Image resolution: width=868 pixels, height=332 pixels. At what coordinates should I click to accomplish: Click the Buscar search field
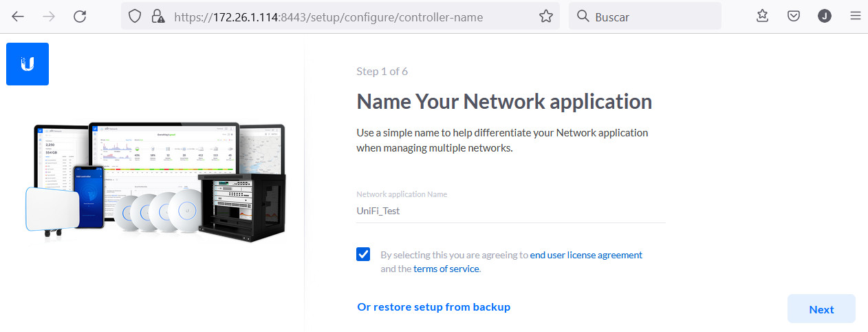click(645, 17)
